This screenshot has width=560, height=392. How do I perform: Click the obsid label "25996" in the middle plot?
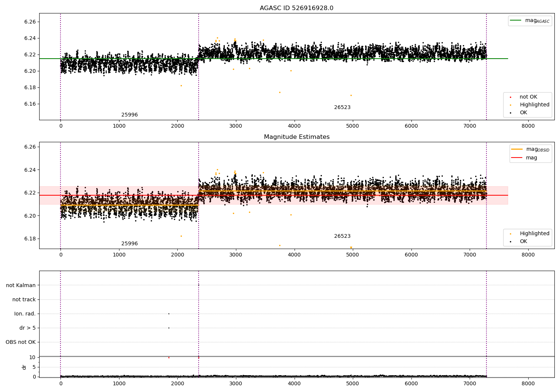pos(130,244)
